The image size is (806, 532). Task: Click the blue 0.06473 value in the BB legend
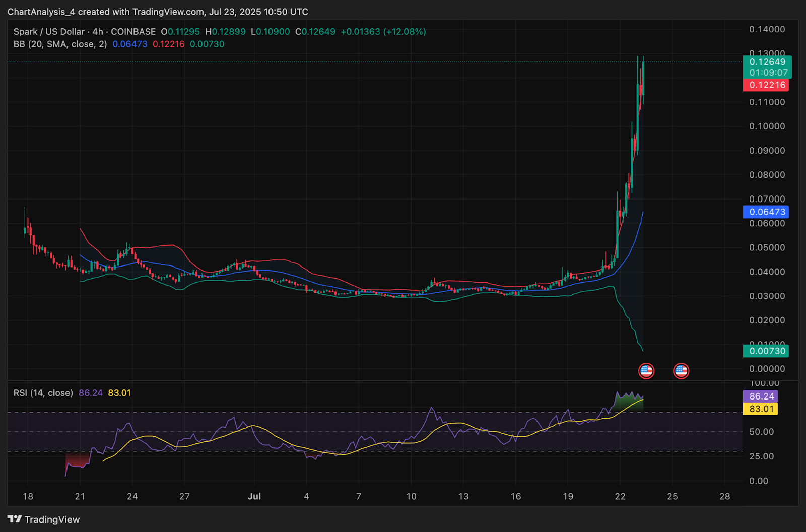point(130,44)
